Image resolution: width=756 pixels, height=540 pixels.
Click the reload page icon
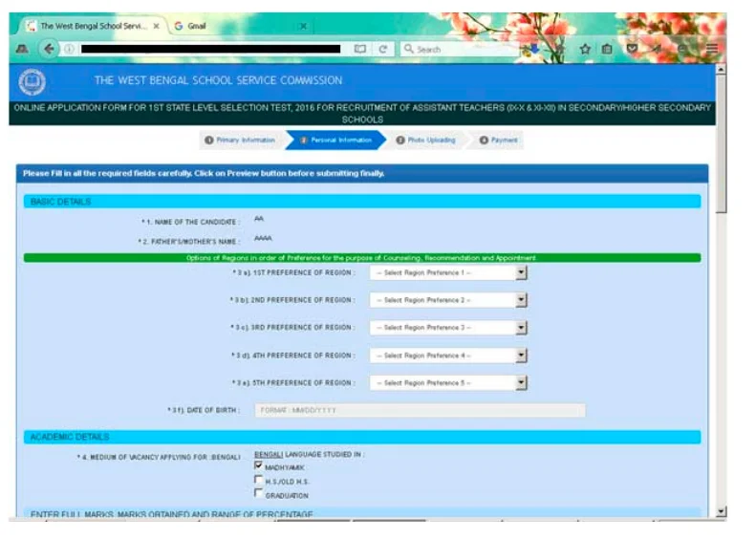pos(382,49)
